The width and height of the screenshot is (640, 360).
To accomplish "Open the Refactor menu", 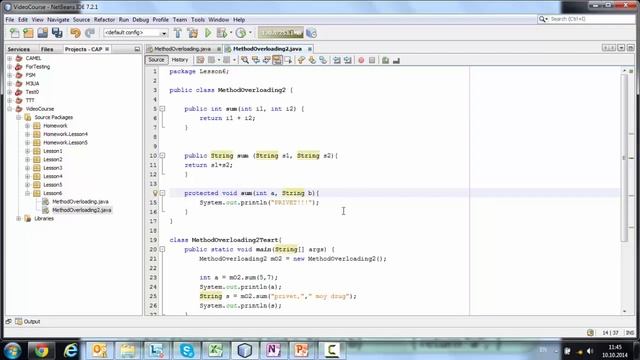I will (x=104, y=20).
